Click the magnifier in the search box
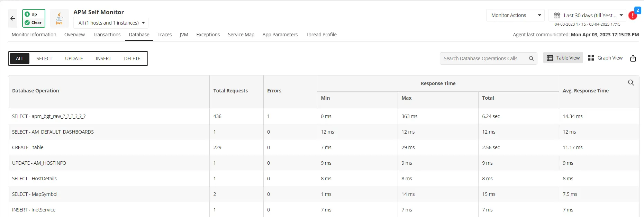 coord(531,58)
